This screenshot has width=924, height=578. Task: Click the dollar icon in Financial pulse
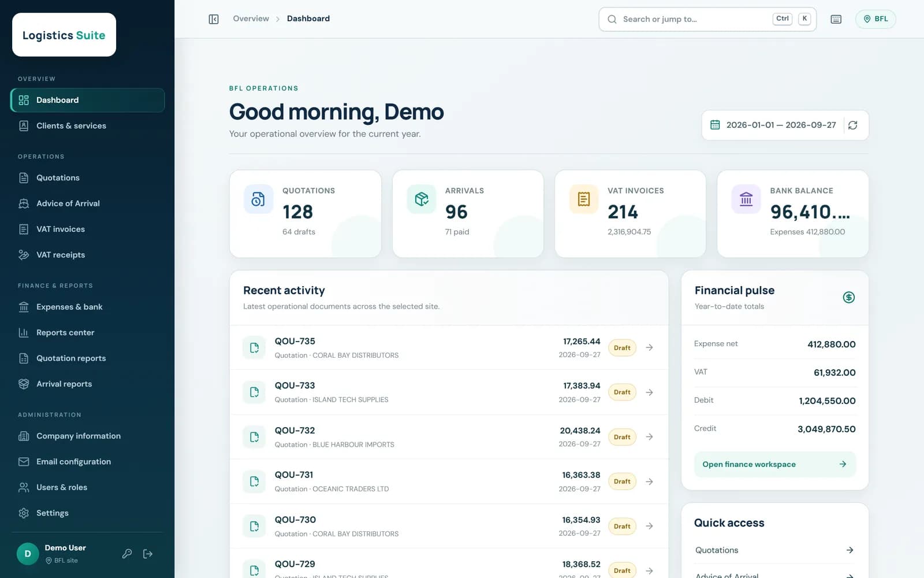pyautogui.click(x=848, y=297)
